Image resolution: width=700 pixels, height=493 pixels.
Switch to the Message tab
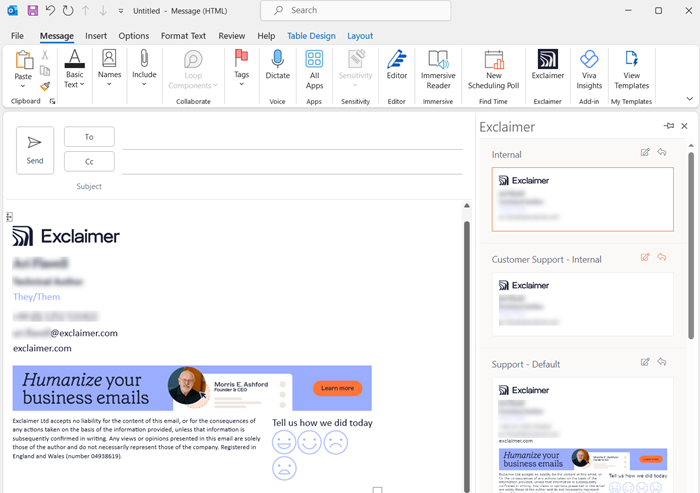click(57, 36)
